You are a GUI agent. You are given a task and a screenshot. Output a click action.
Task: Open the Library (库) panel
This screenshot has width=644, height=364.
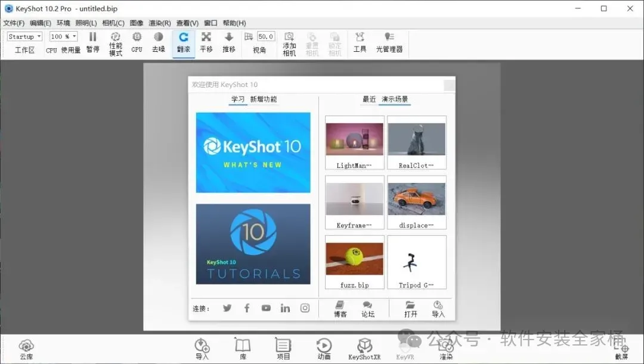(243, 350)
